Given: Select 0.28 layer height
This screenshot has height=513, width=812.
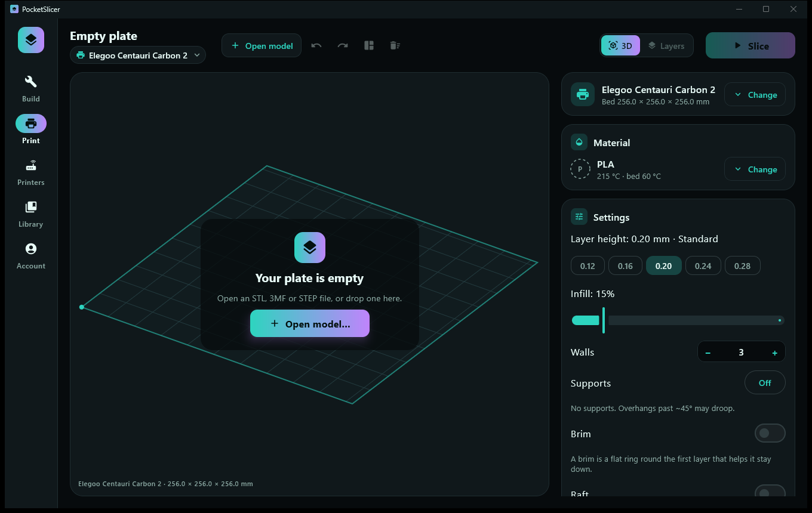Looking at the screenshot, I should point(743,265).
